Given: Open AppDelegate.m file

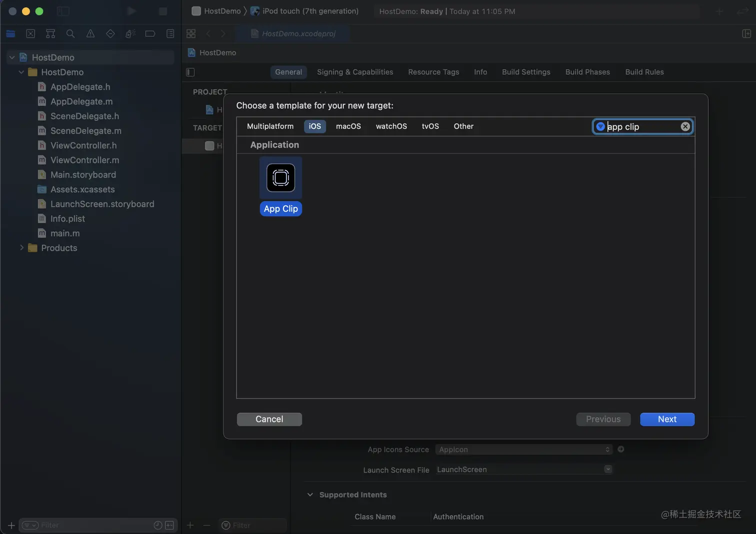Looking at the screenshot, I should (81, 101).
